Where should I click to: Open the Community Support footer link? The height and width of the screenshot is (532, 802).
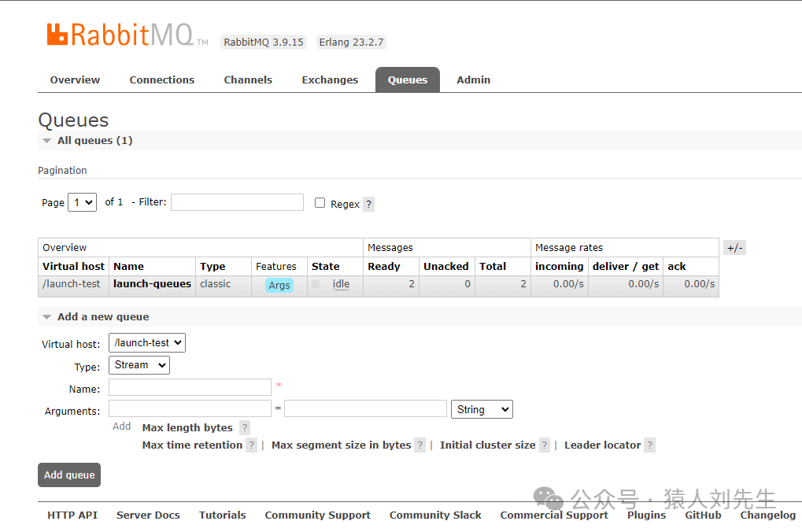point(318,515)
